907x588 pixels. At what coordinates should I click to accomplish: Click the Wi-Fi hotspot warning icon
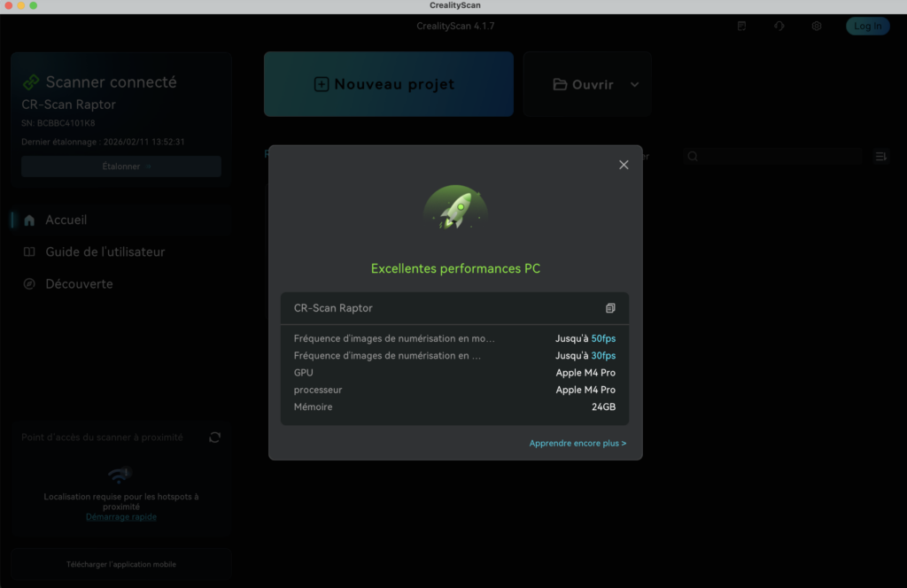point(120,476)
